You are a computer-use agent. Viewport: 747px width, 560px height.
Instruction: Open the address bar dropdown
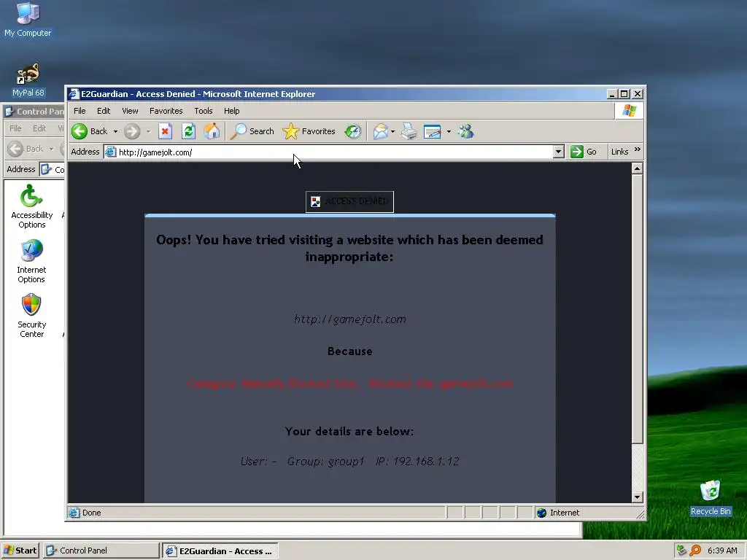point(559,152)
